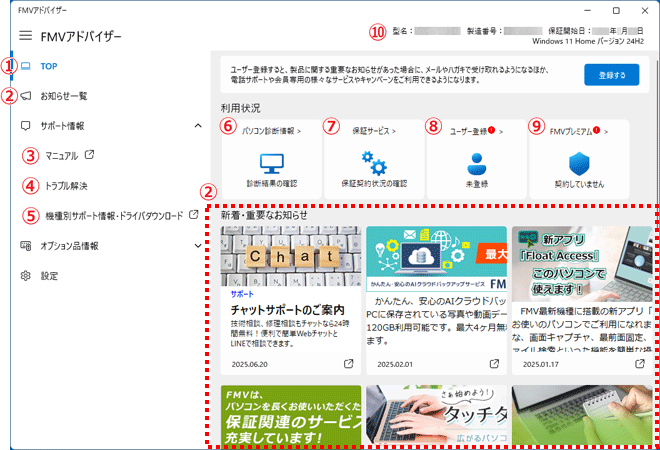Click the user registration person icon
The image size is (660, 450).
tap(476, 164)
